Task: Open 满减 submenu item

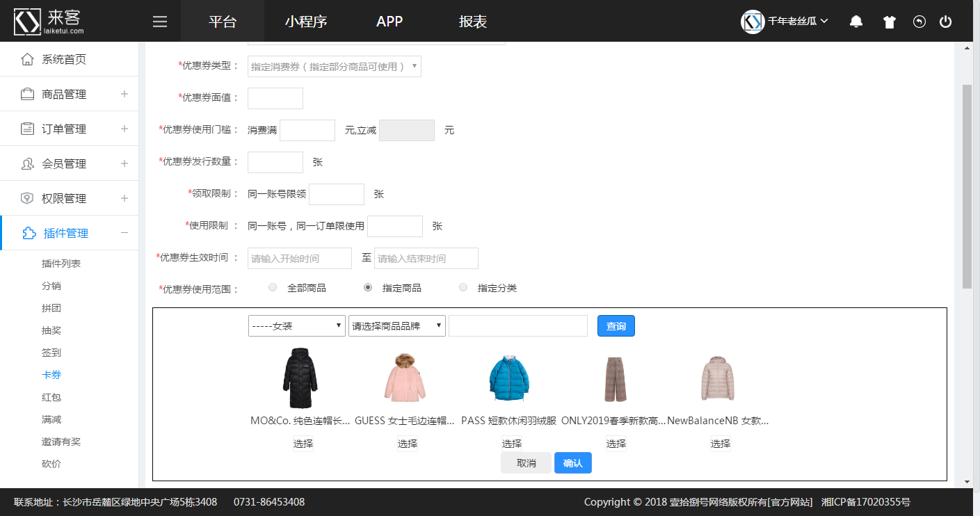Action: coord(51,419)
